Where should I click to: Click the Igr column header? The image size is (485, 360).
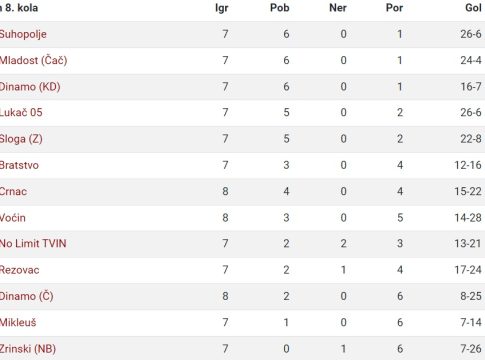[x=222, y=8]
